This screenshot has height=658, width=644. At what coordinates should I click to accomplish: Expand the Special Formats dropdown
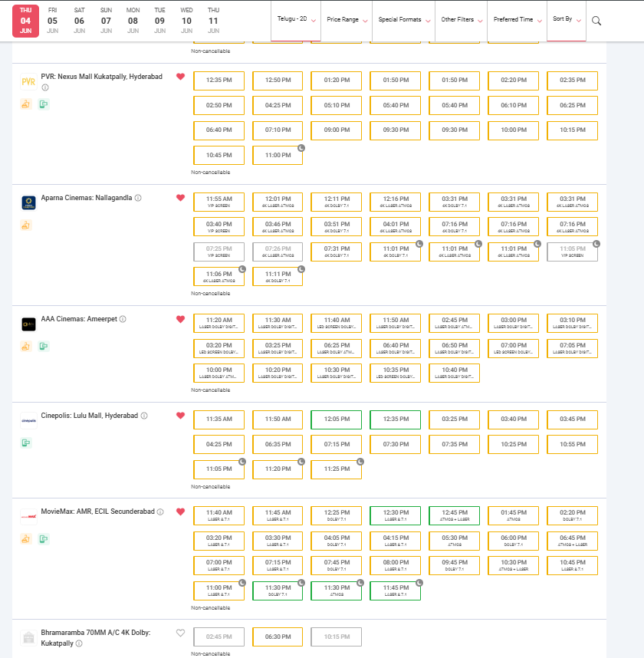point(403,19)
